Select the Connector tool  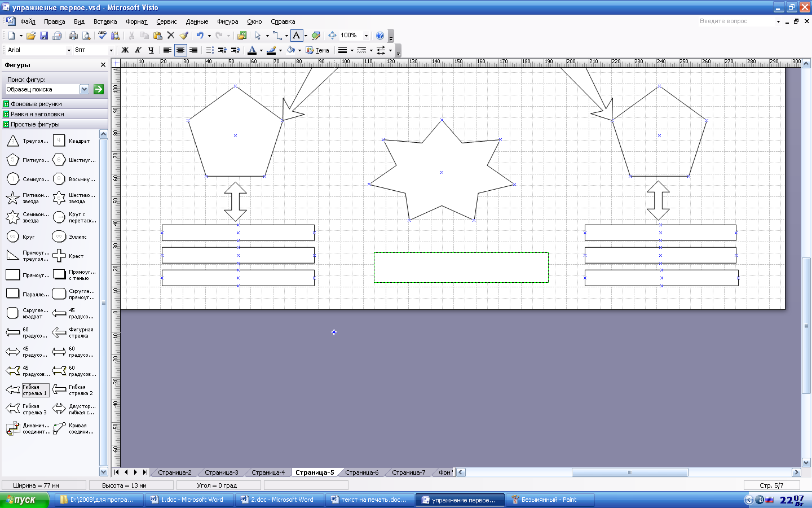click(277, 36)
